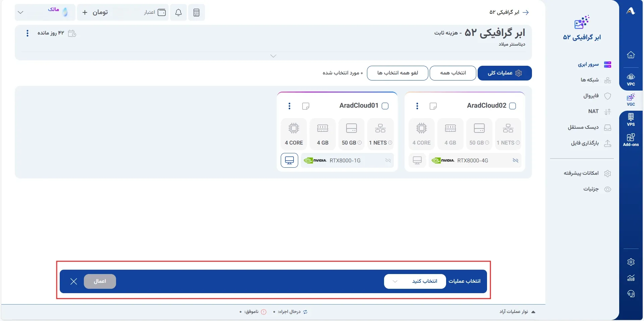Screen dimensions: 644x321
Task: Click the لغو همه انتخاب ها button
Action: (397, 73)
